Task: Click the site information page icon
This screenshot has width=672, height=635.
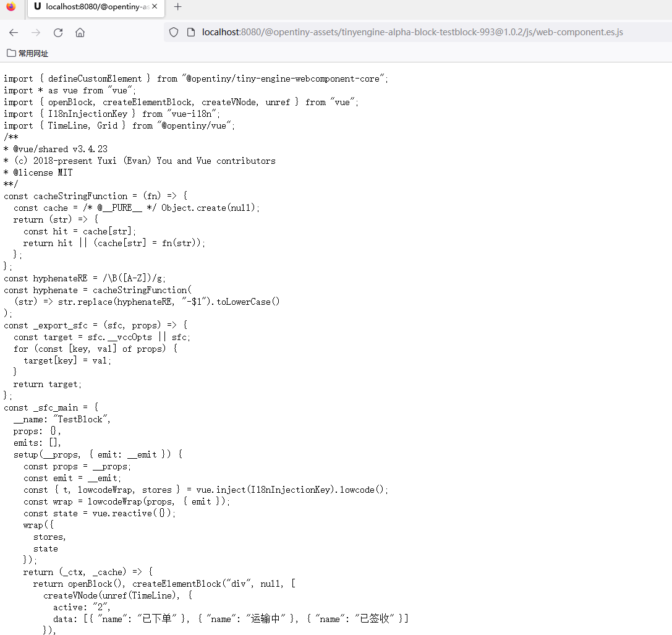Action: (x=191, y=32)
